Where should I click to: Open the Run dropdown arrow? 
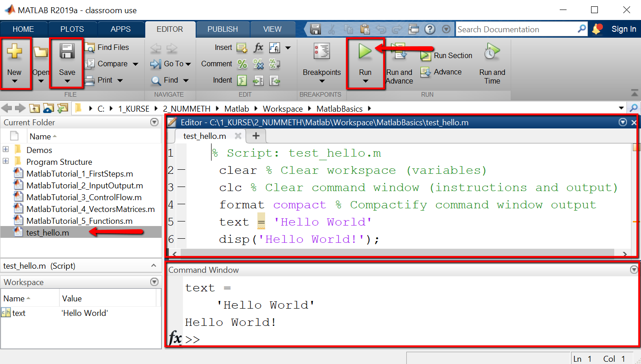[365, 81]
